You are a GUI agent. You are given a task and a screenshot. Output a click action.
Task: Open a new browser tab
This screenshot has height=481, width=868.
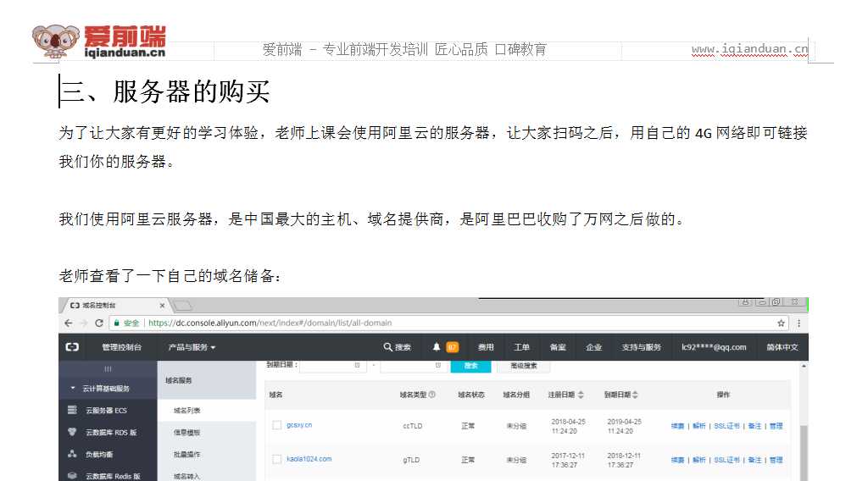pos(183,305)
